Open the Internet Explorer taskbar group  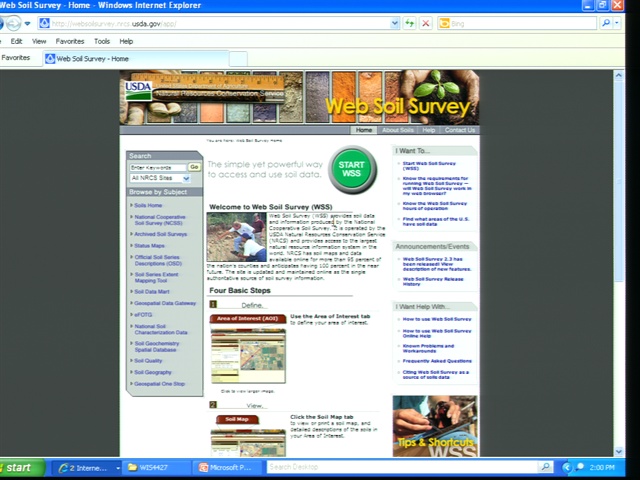[x=86, y=468]
